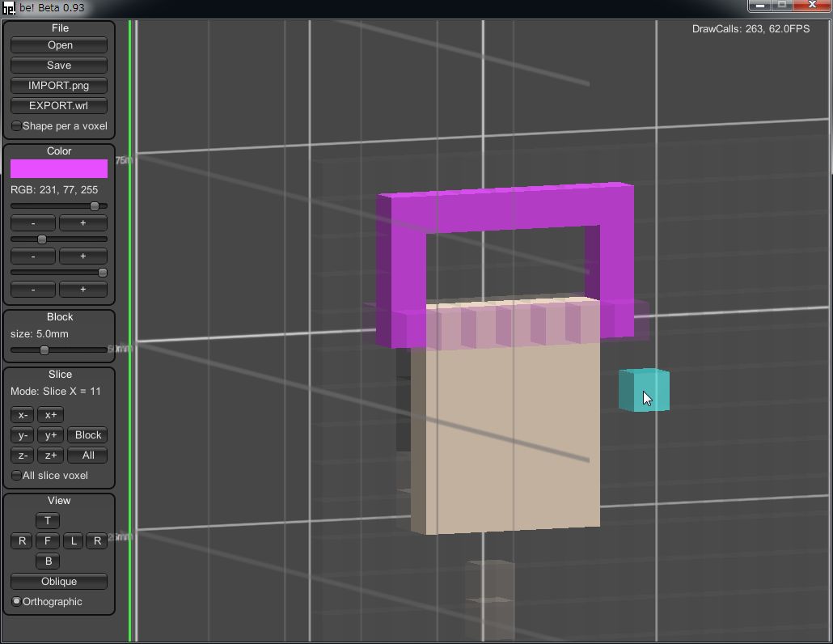Click the z+ slice button
Screen dimensions: 833x644
click(50, 455)
